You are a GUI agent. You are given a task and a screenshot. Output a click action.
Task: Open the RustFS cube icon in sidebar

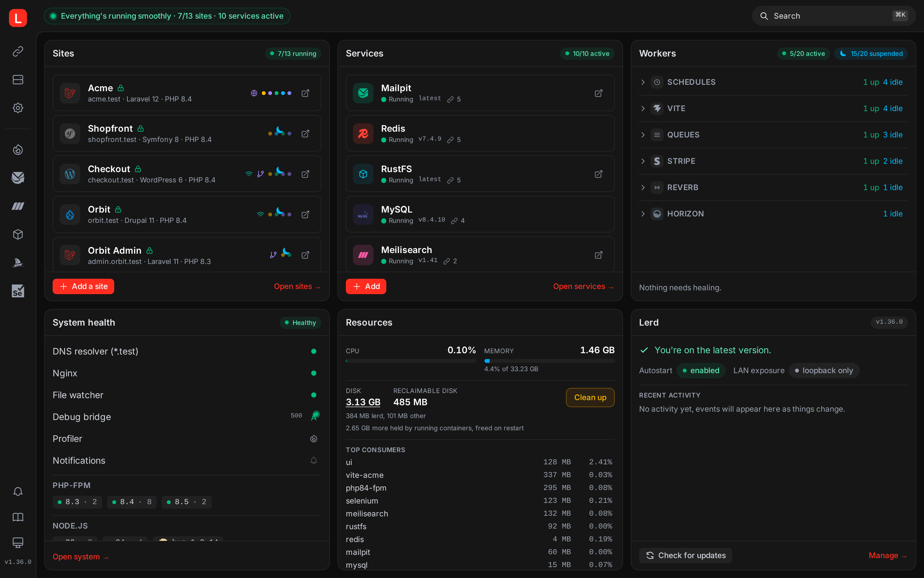(x=18, y=234)
